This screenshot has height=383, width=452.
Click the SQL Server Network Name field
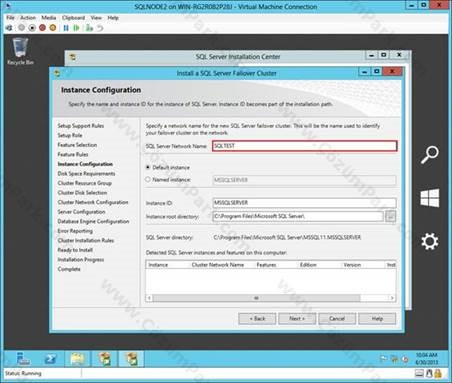(305, 146)
